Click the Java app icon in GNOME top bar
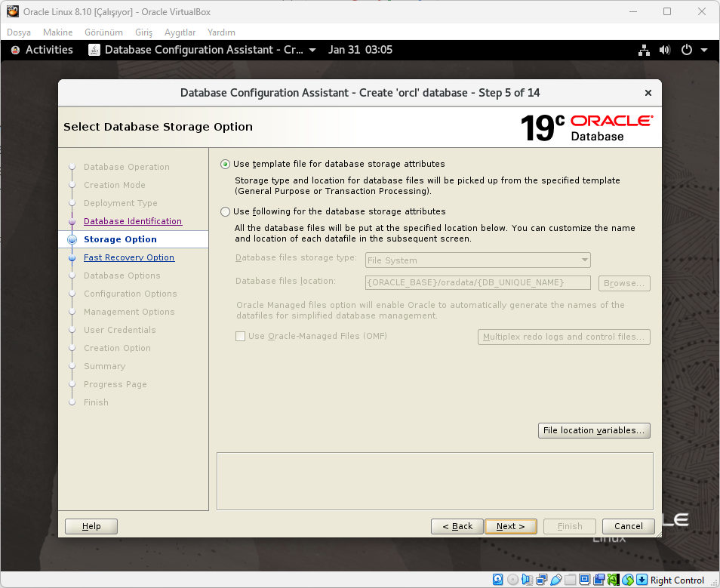The width and height of the screenshot is (720, 588). (94, 50)
